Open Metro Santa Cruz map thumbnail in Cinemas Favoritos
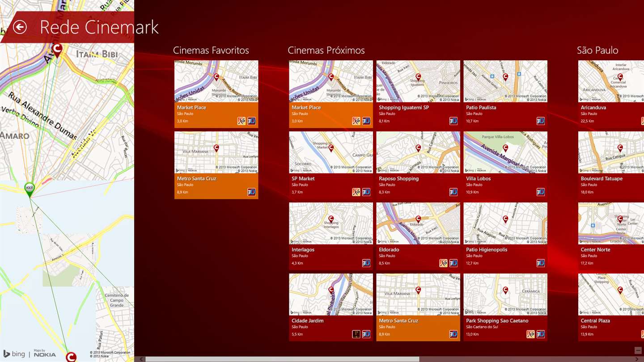 [216, 152]
